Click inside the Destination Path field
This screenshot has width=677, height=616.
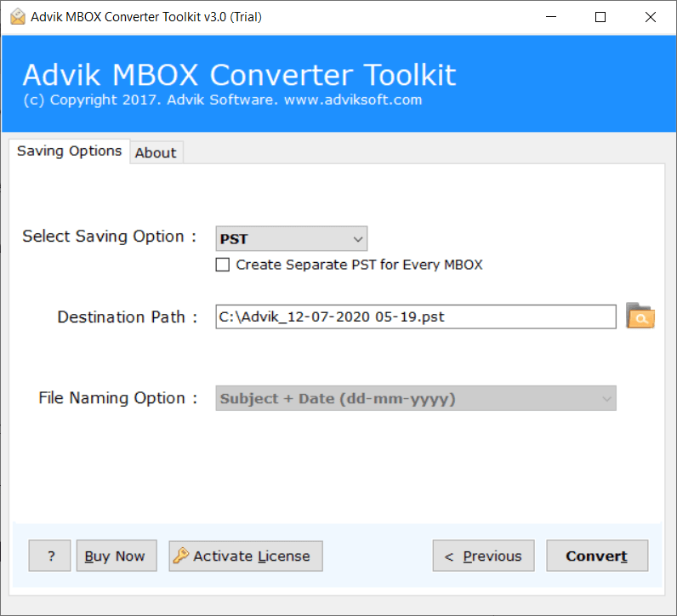[416, 317]
